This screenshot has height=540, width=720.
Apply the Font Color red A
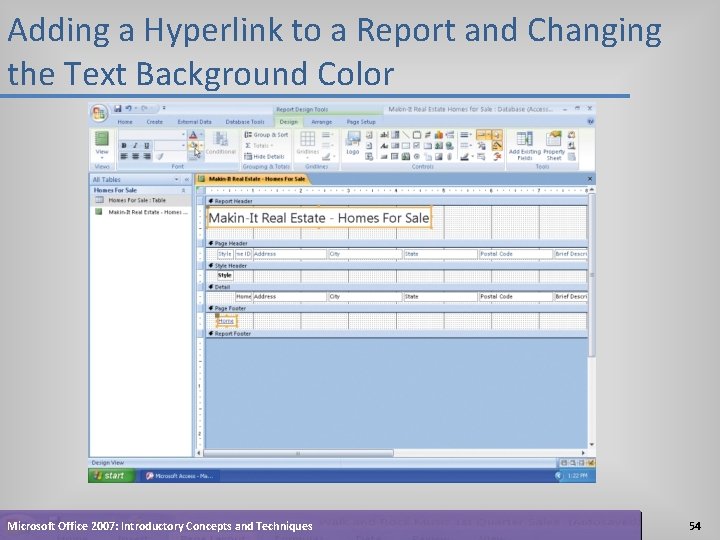(x=193, y=135)
